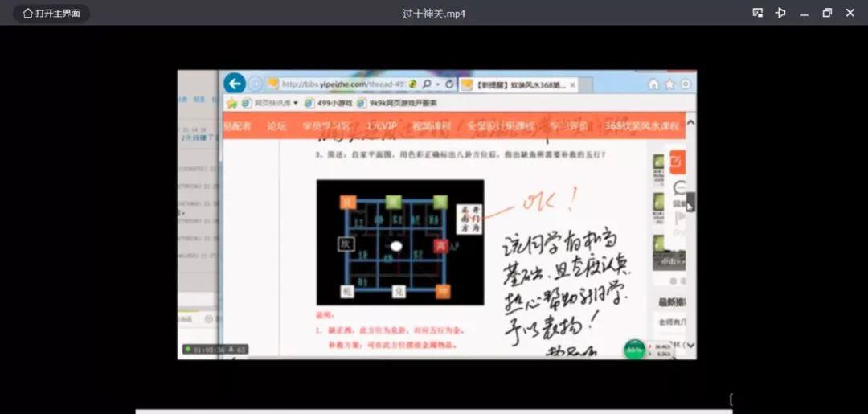The height and width of the screenshot is (414, 868).
Task: Click the web page scrollbar down arrow
Action: tap(691, 346)
